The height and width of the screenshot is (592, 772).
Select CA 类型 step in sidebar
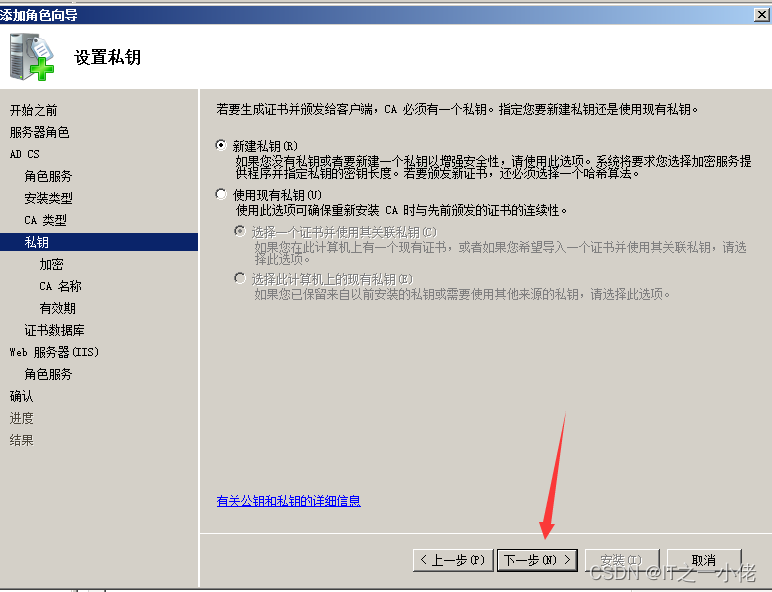45,220
